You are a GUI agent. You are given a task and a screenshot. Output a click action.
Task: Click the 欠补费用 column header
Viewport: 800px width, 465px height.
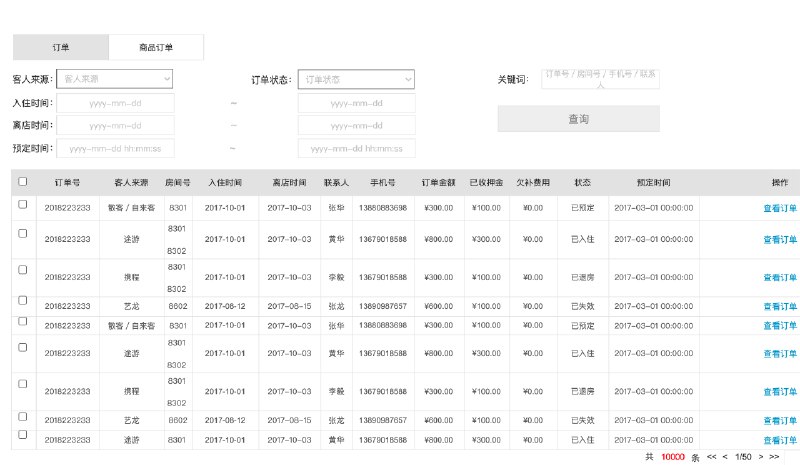(x=533, y=183)
